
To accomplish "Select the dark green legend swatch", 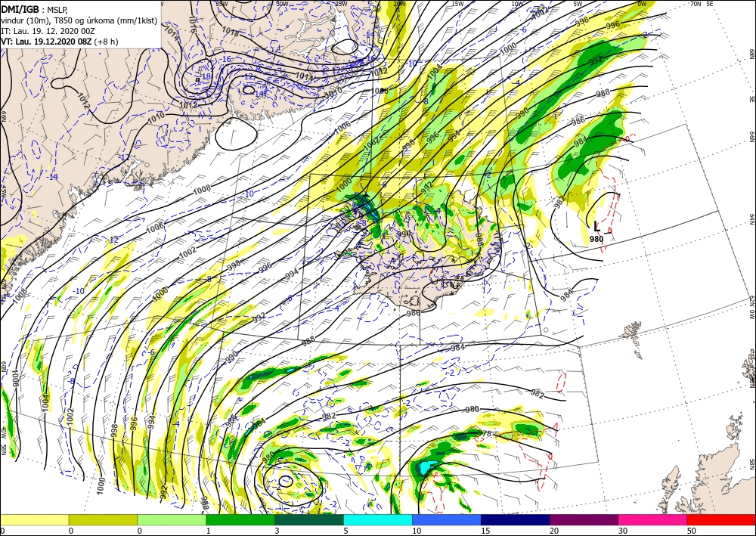I will [x=309, y=519].
